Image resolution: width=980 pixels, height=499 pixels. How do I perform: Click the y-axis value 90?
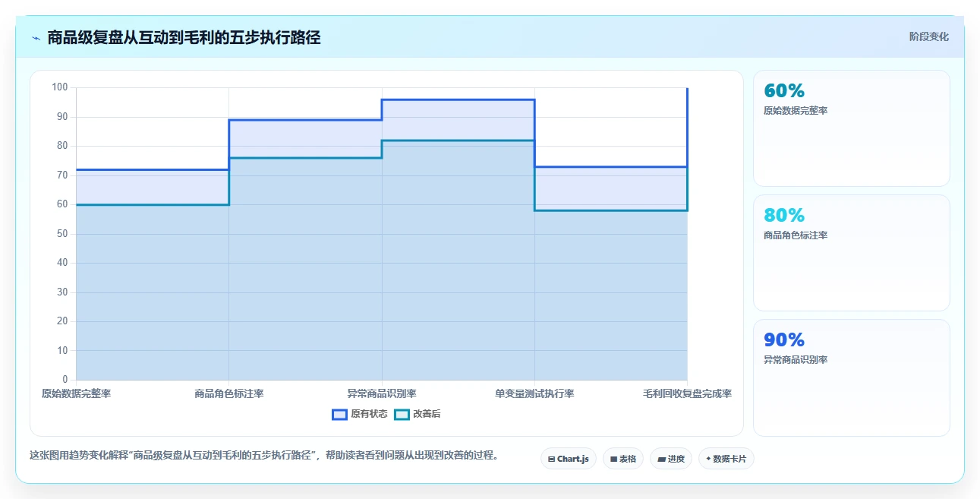[62, 117]
